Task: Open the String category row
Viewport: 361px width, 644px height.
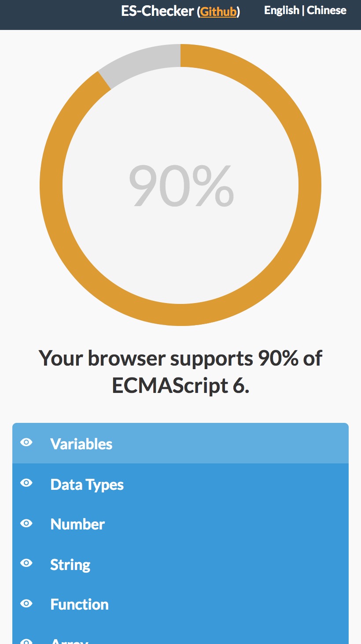Action: point(70,565)
